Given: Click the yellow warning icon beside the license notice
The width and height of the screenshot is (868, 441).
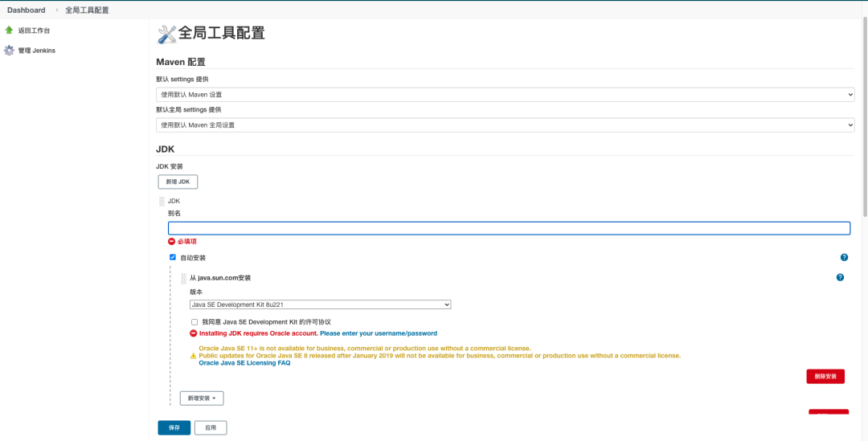Looking at the screenshot, I should (193, 356).
